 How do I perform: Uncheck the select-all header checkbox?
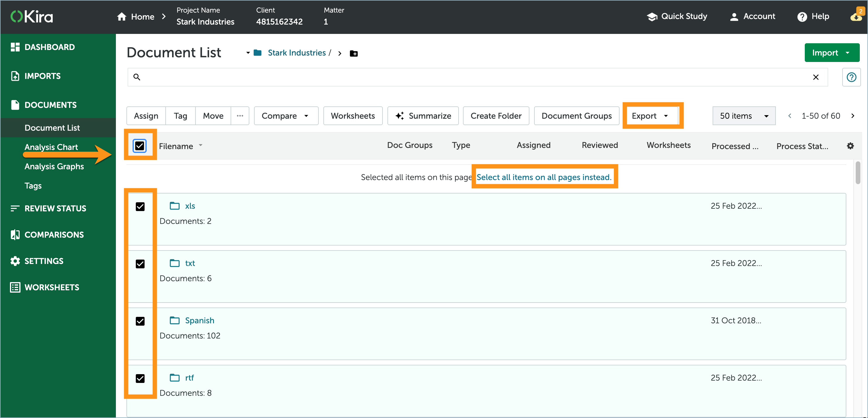pos(140,146)
